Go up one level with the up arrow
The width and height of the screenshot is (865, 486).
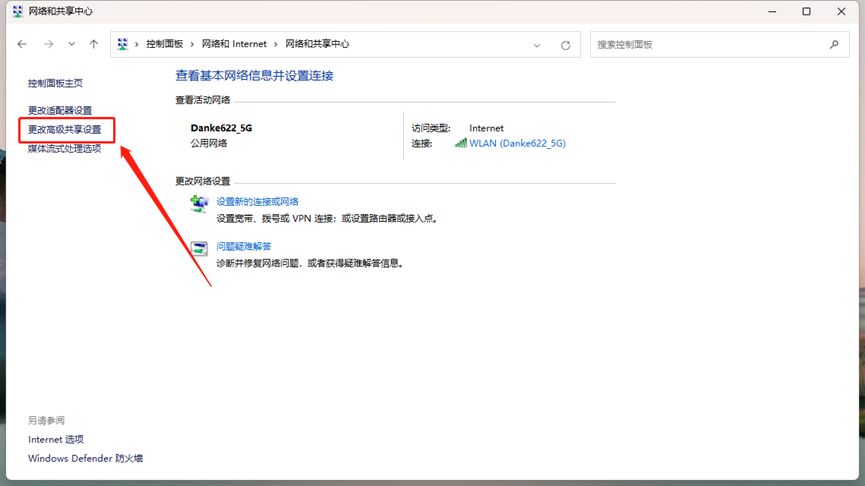click(x=94, y=45)
